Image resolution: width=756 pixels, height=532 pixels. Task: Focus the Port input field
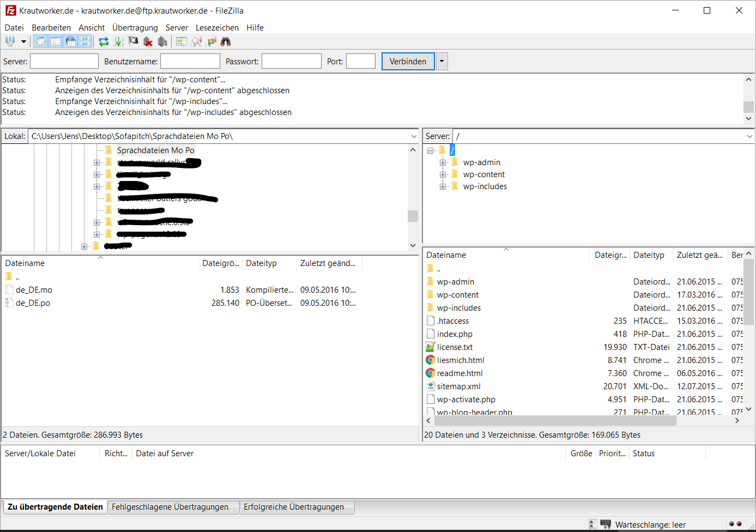(361, 61)
